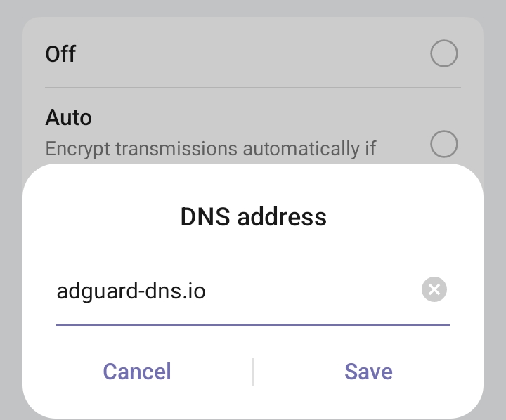506x420 pixels.
Task: Tap the dimmed backdrop above the Off option
Action: point(253,7)
